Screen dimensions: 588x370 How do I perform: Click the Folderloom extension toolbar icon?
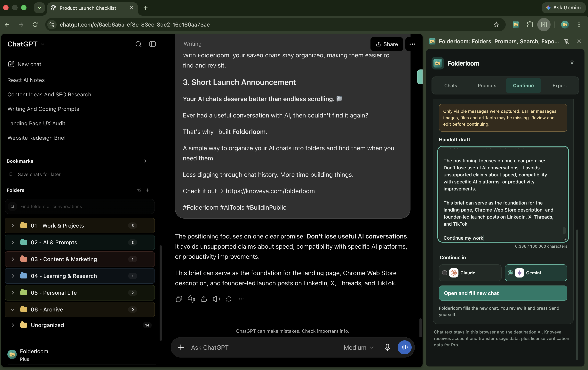[515, 24]
